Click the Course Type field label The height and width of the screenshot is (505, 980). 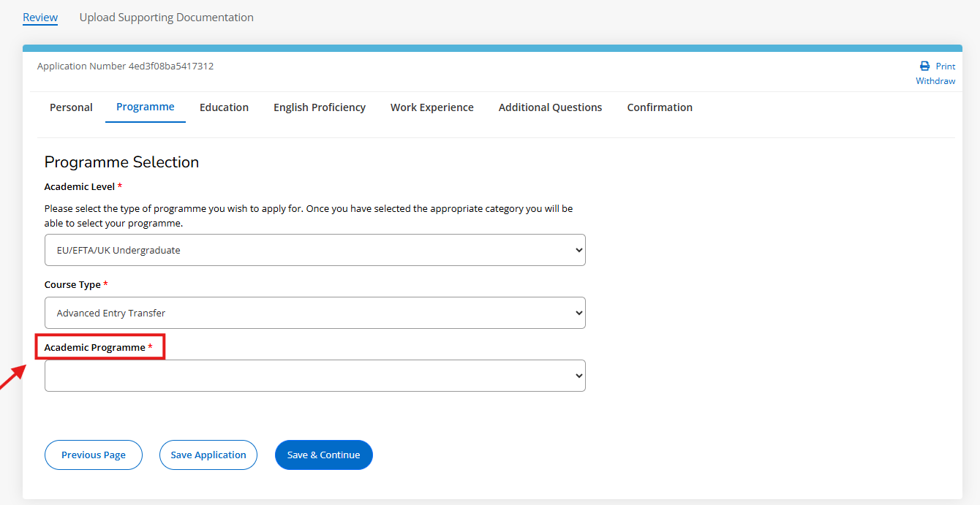point(73,285)
